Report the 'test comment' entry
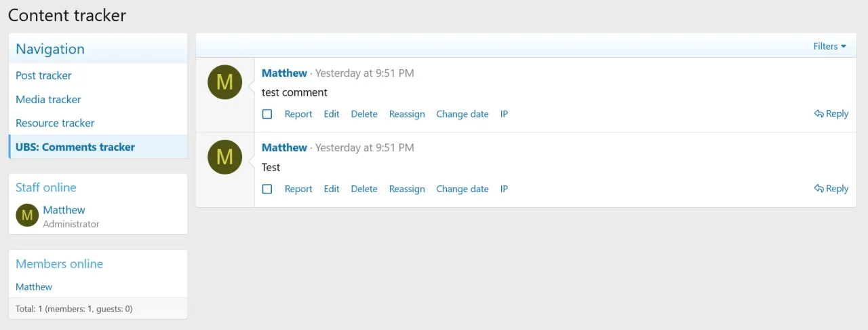 [x=298, y=114]
